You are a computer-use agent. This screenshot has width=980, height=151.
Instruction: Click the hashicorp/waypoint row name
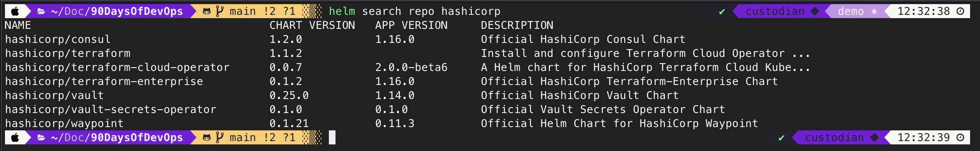pos(64,123)
